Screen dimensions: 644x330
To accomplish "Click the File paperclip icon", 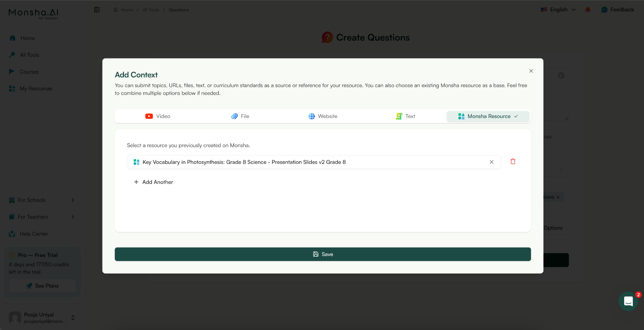I will click(x=234, y=116).
